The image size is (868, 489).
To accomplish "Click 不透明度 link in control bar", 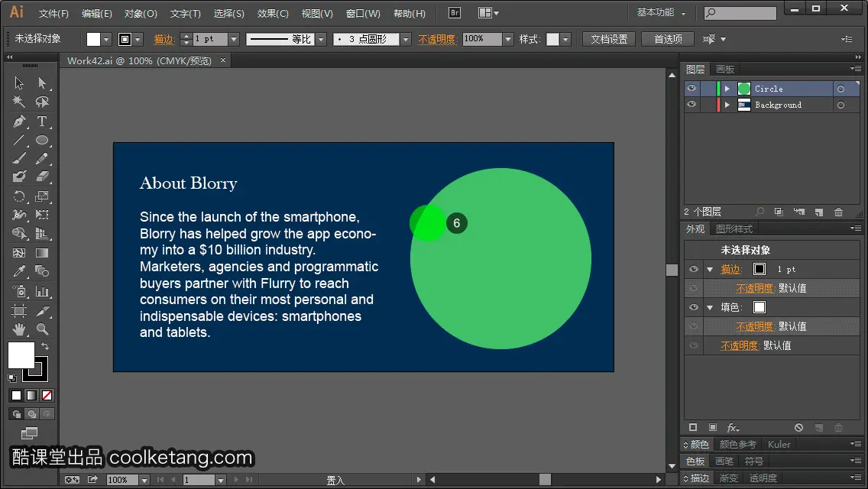I will (x=437, y=39).
